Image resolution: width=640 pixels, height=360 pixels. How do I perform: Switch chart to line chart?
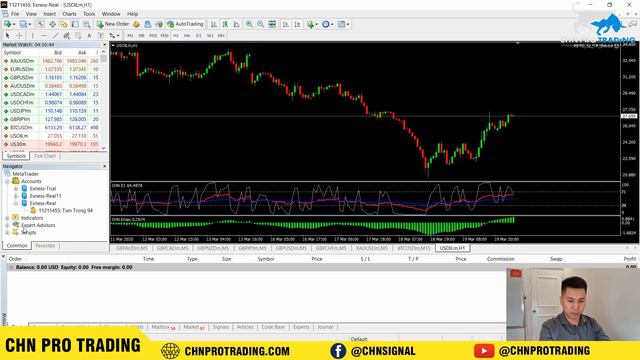click(236, 24)
